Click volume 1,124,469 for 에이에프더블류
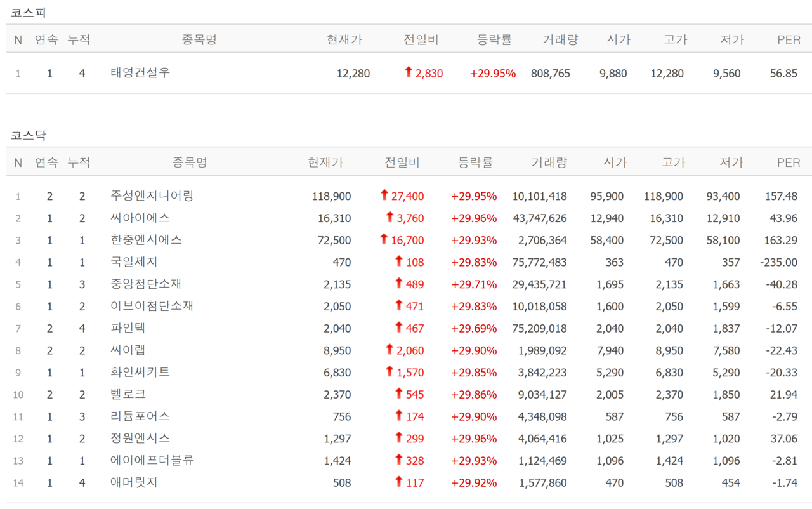 coord(542,461)
